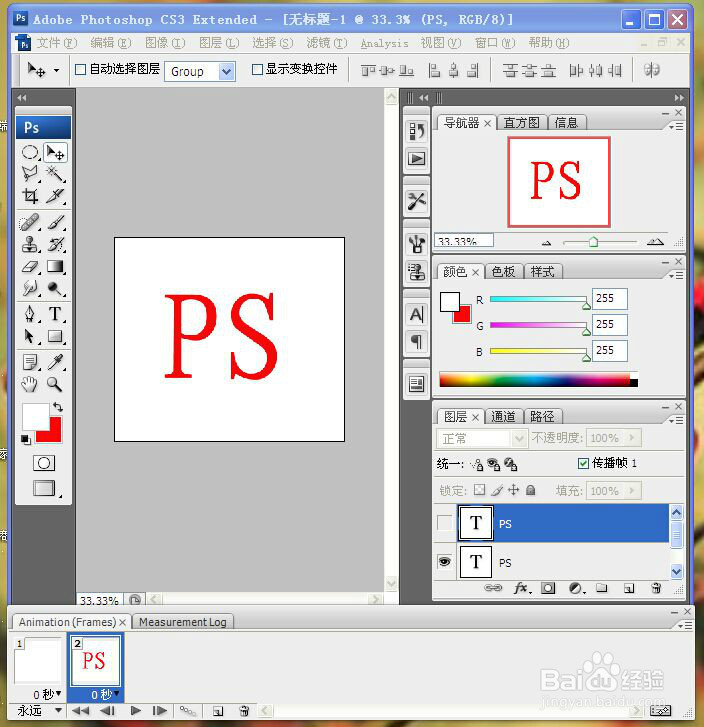
Task: Select the Brush tool
Action: [55, 222]
